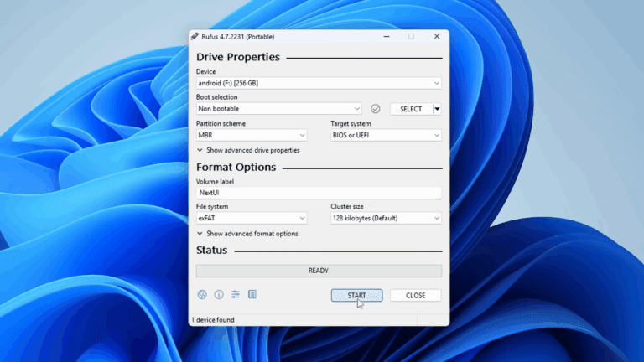Click the Partition scheme label
644x362 pixels.
coord(221,123)
